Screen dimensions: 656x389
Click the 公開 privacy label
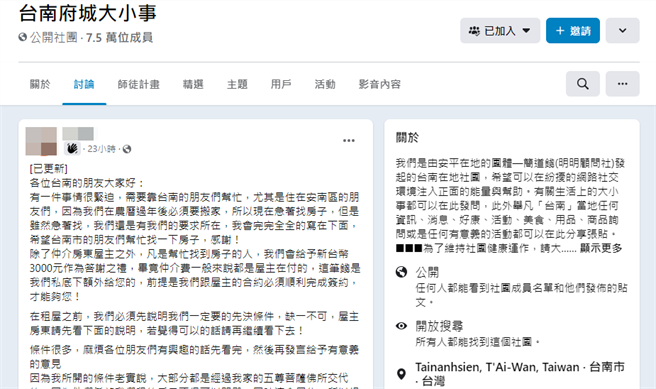coord(427,272)
